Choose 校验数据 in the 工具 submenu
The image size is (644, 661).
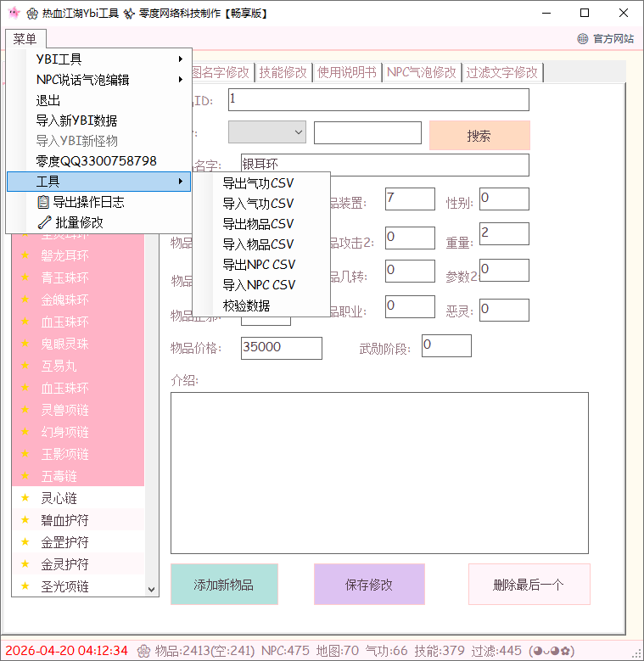246,305
